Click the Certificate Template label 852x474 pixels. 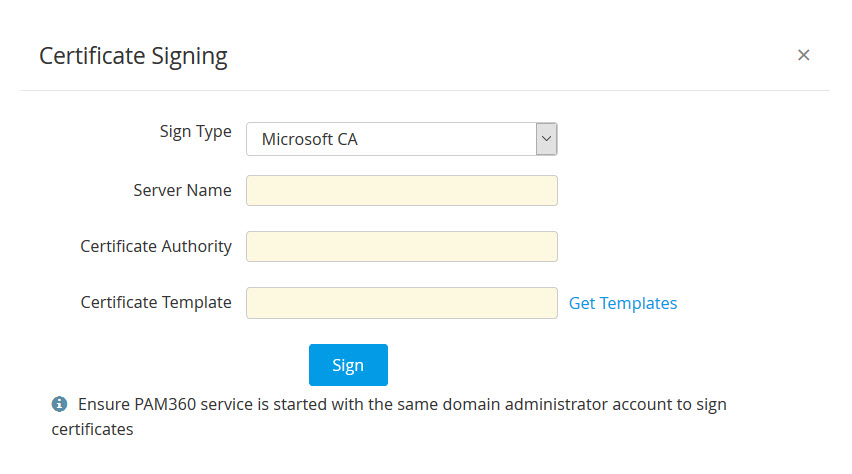point(156,302)
